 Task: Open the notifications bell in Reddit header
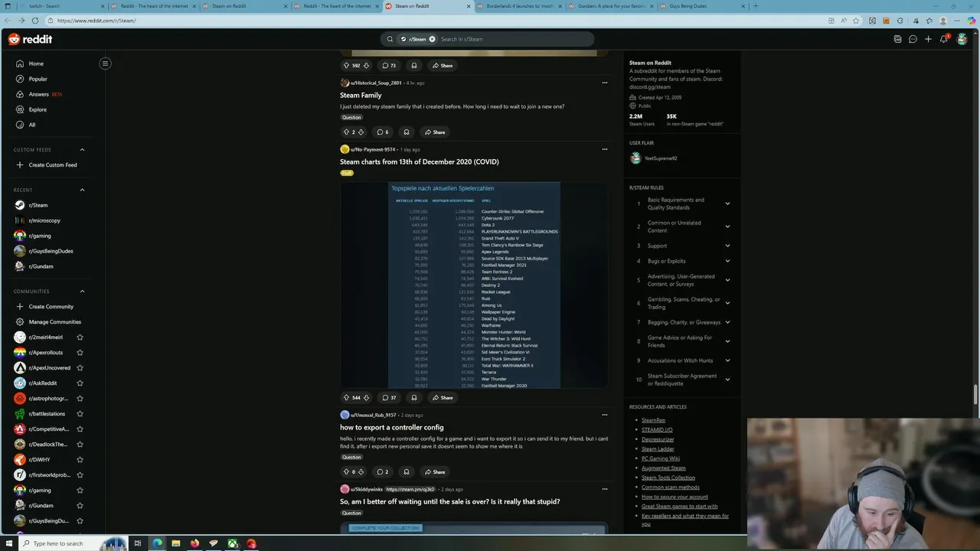[944, 39]
